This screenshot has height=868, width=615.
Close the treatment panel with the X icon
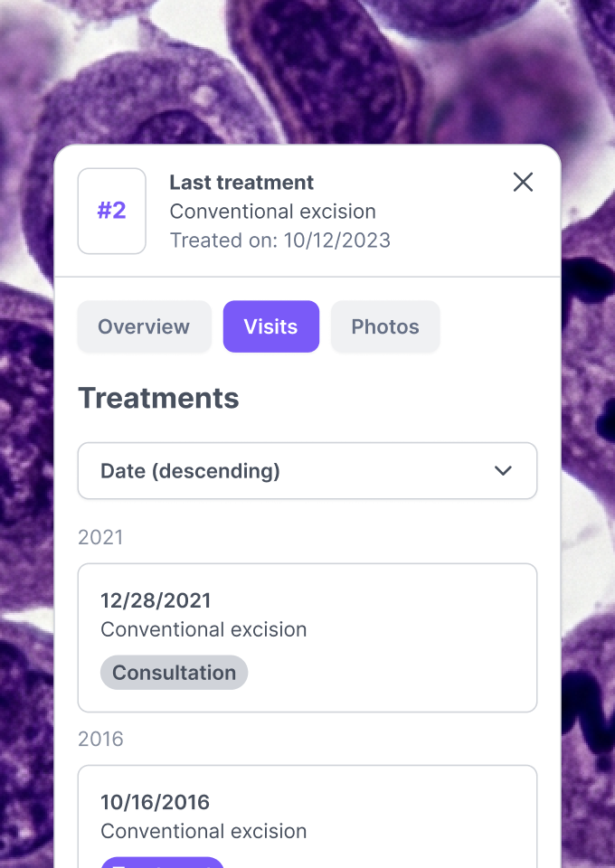pos(523,182)
